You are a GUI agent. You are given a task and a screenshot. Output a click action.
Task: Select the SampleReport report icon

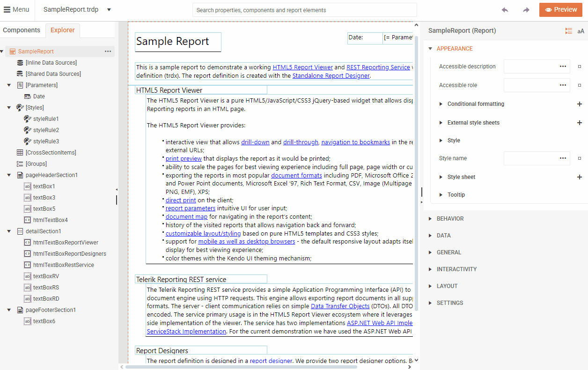(x=13, y=52)
